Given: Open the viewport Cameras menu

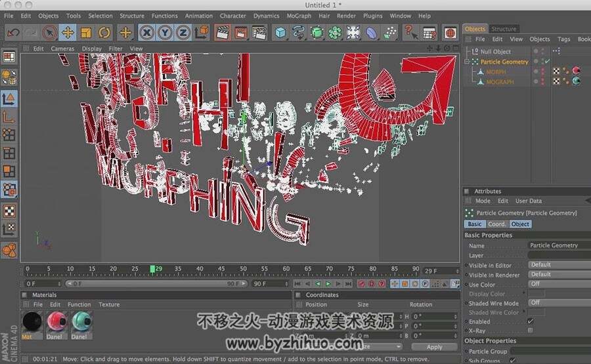Looking at the screenshot, I should [62, 49].
